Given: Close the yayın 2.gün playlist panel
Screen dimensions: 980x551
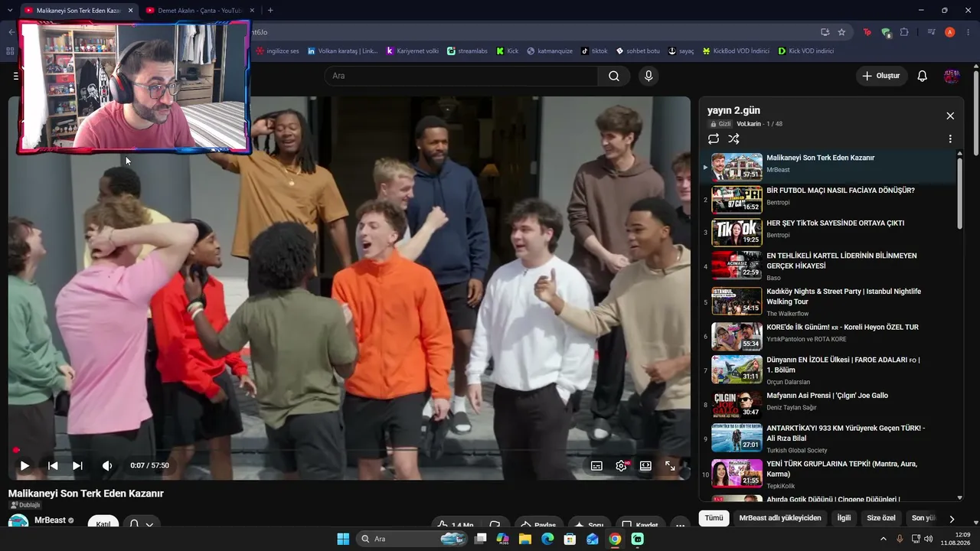Looking at the screenshot, I should (x=950, y=116).
